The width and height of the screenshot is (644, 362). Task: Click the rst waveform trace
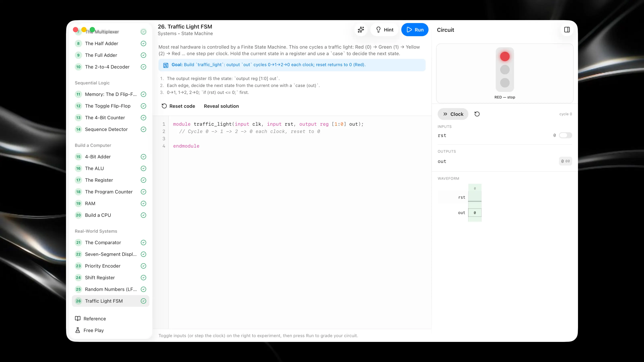(475, 197)
